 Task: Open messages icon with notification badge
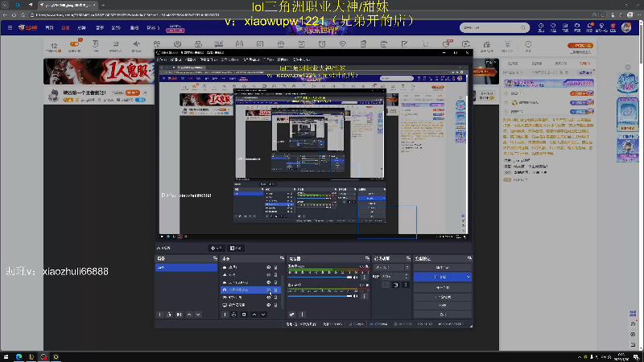tap(589, 27)
